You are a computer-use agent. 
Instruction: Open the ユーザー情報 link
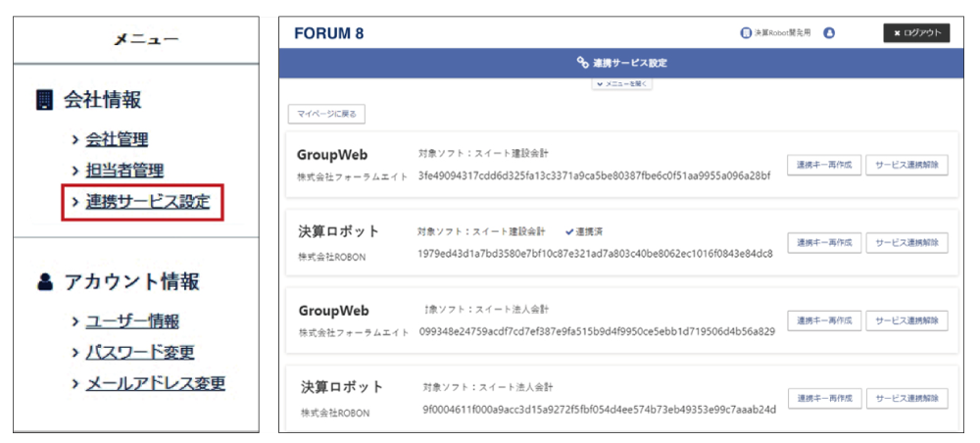(x=132, y=321)
